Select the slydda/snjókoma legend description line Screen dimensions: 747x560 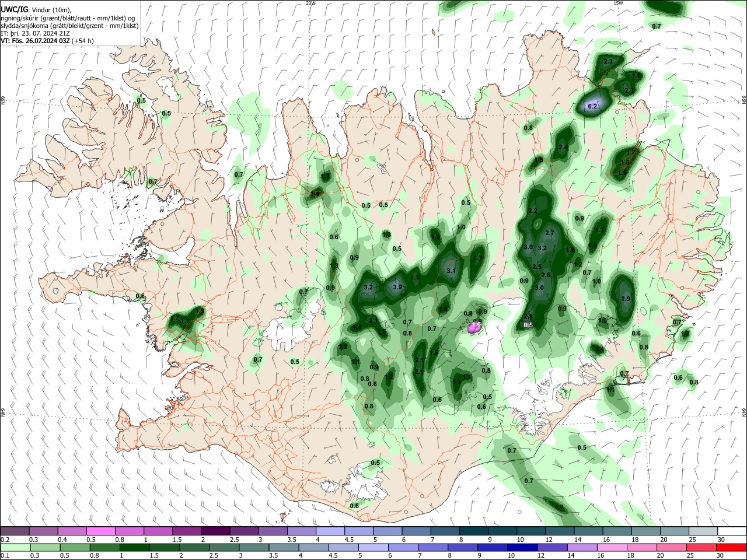tap(69, 26)
